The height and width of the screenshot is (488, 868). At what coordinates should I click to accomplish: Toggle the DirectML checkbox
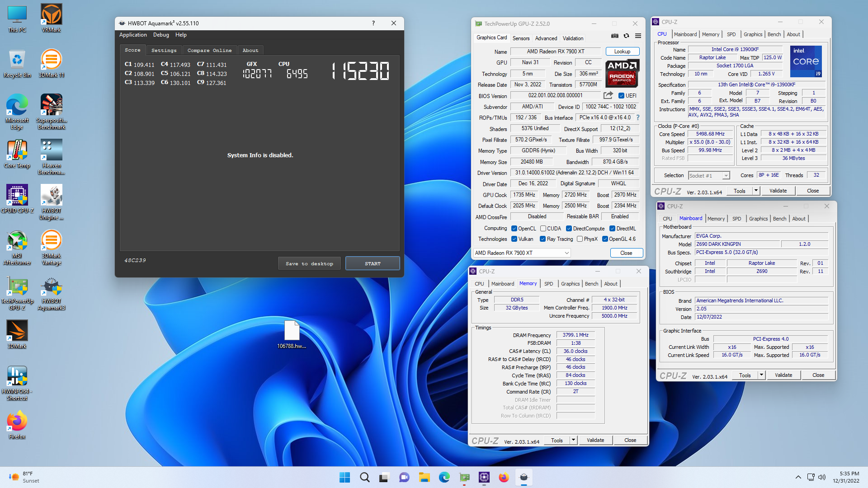coord(612,229)
